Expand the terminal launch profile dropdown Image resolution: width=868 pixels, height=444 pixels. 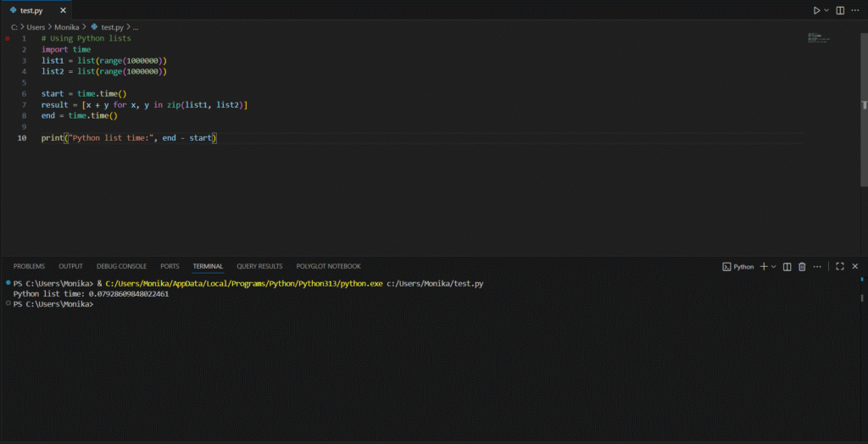(x=773, y=266)
